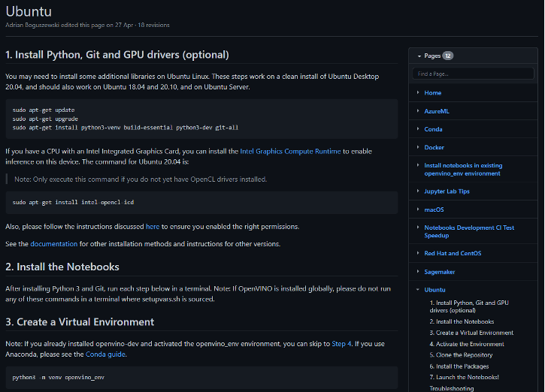
Task: Expand the Red Hat and CentOS arrow
Action: [x=418, y=253]
